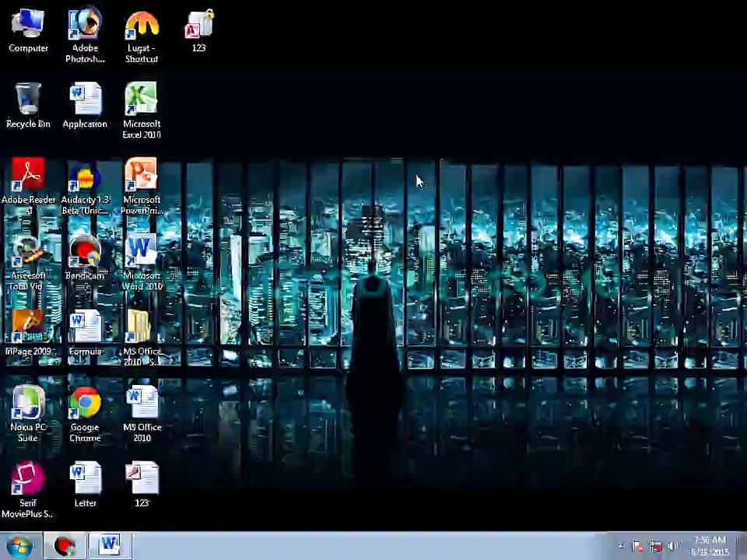Open the Windows Start menu
Viewport: 747px width, 560px height.
pyautogui.click(x=19, y=546)
